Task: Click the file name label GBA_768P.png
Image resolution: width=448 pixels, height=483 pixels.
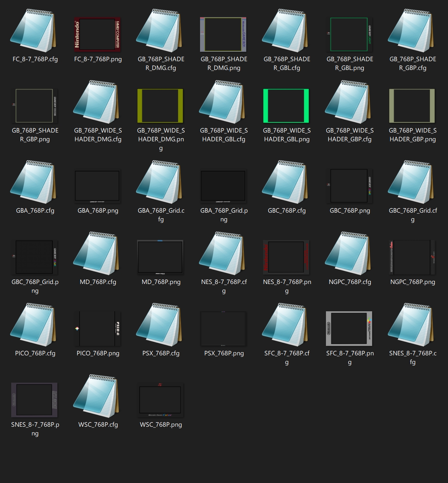Action: [98, 211]
